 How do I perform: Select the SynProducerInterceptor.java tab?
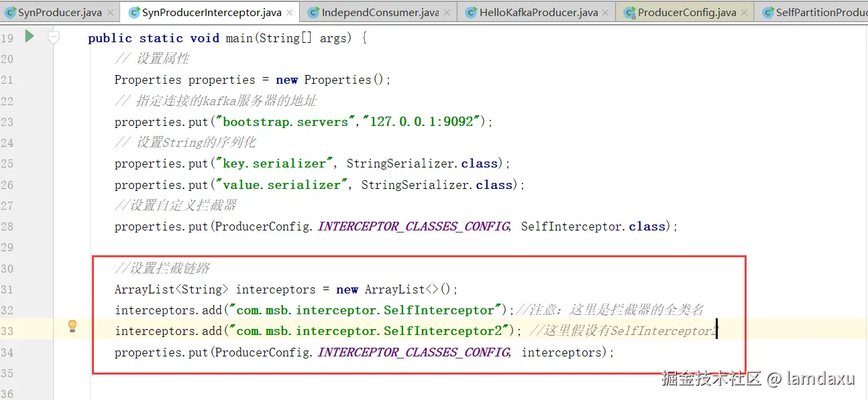tap(211, 13)
